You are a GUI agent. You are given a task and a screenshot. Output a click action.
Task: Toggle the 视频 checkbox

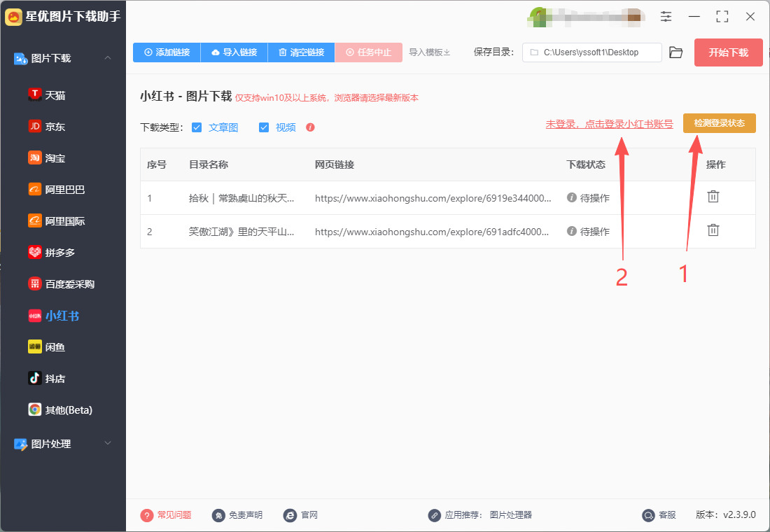(264, 127)
